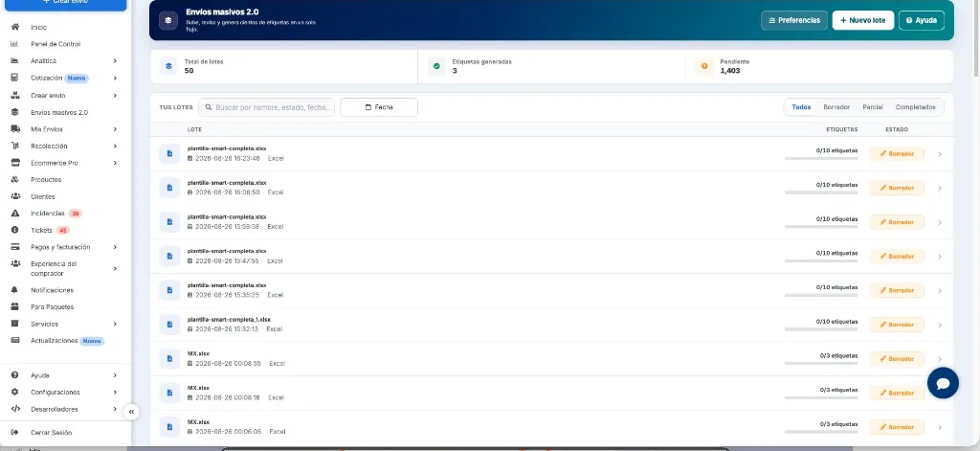
Task: Create a batch with Nuevo lote
Action: 863,20
